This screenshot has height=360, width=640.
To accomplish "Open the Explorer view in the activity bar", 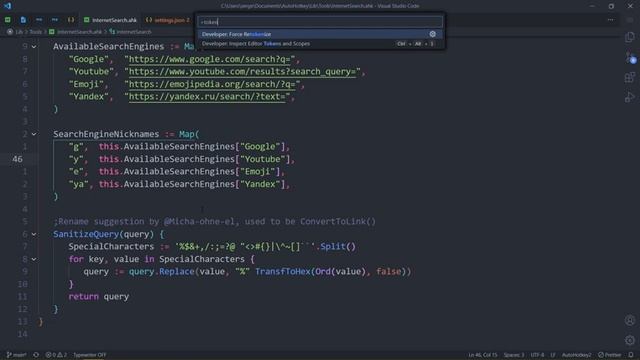I will click(x=630, y=37).
